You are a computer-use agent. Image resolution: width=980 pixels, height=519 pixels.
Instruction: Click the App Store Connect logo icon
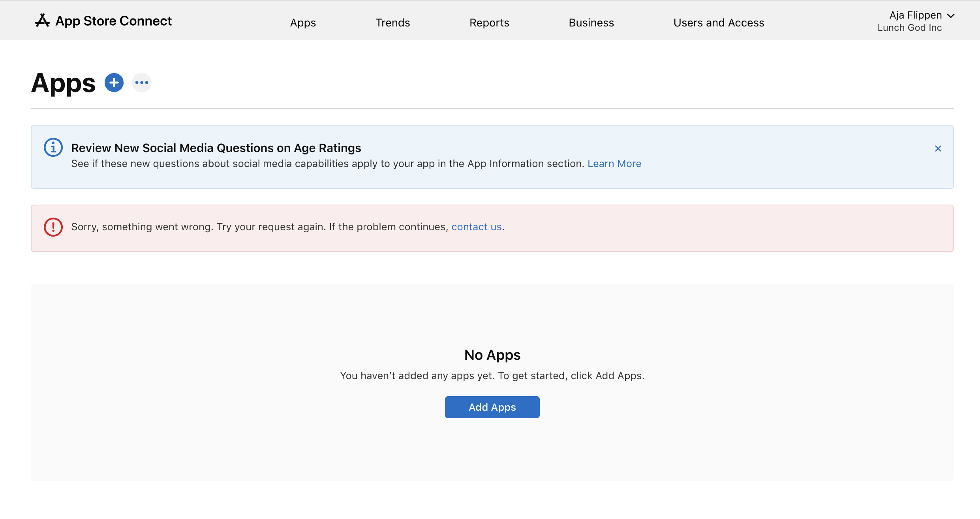[42, 21]
